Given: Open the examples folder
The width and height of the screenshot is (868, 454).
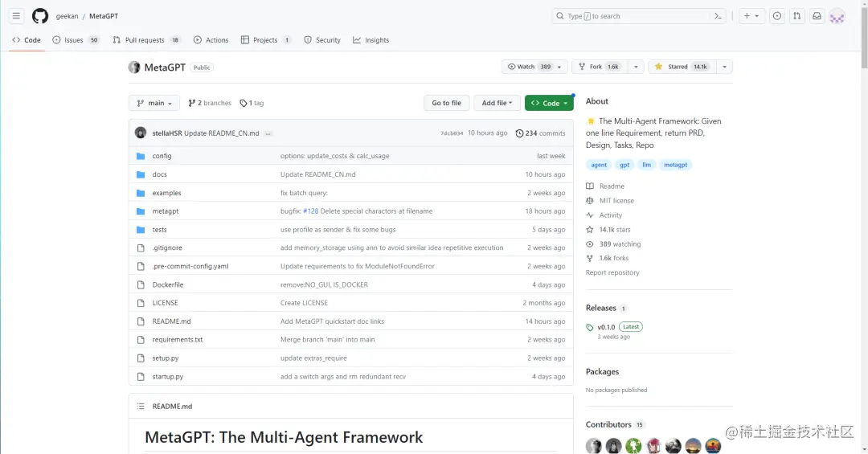Looking at the screenshot, I should pos(166,193).
